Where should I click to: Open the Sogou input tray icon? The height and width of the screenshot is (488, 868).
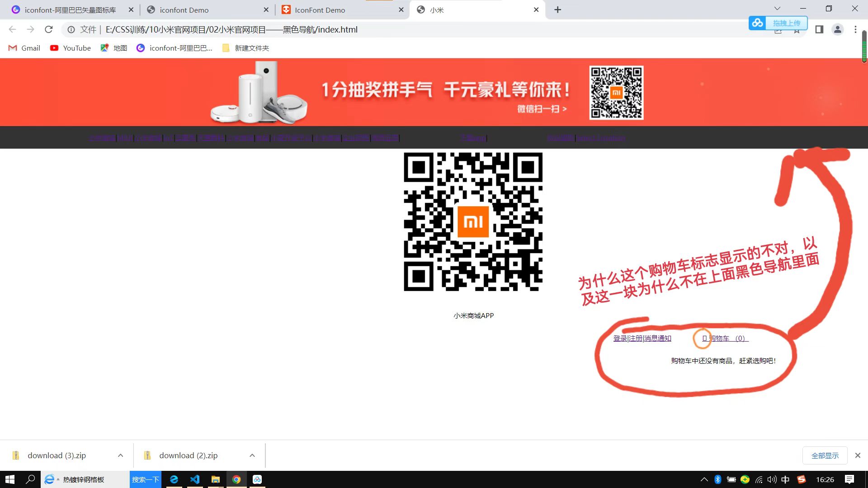point(802,479)
